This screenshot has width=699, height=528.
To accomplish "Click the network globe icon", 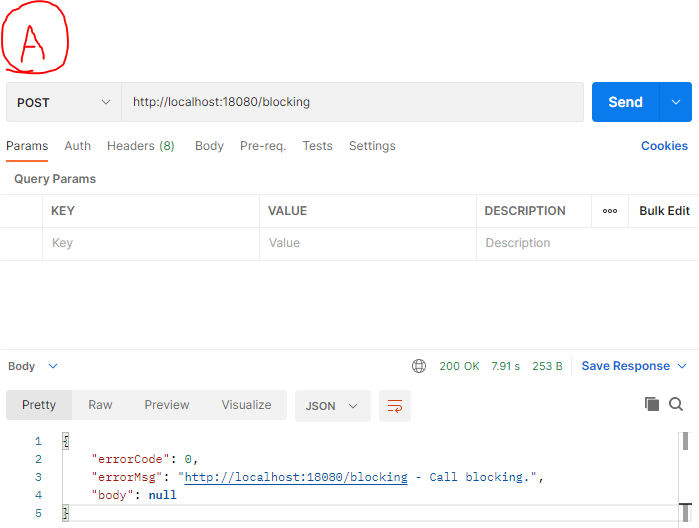I will pos(419,366).
